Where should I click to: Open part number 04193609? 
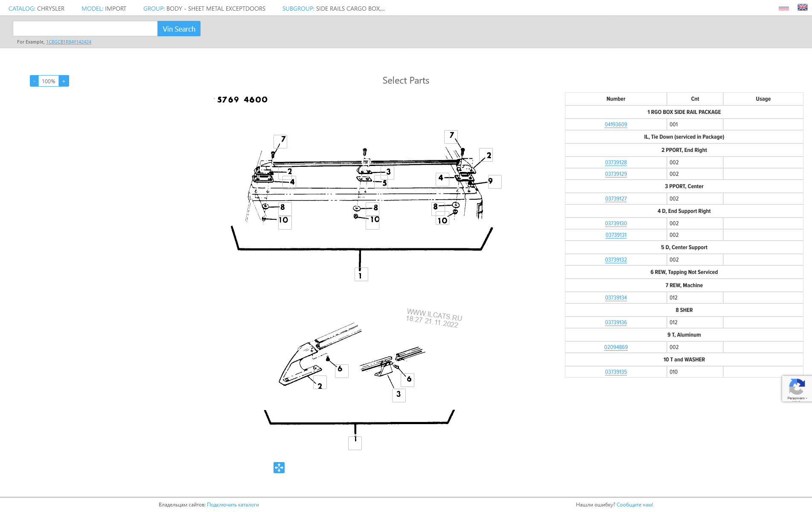616,125
